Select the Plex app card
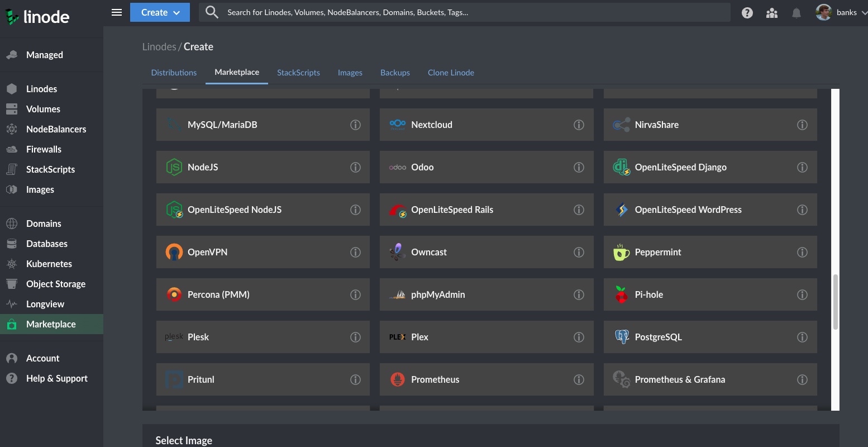 click(487, 337)
